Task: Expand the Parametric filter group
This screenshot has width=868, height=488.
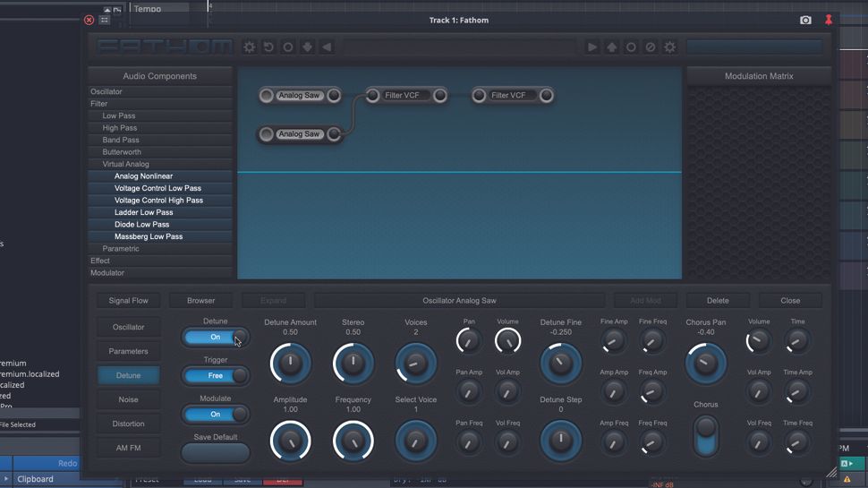Action: (x=121, y=249)
